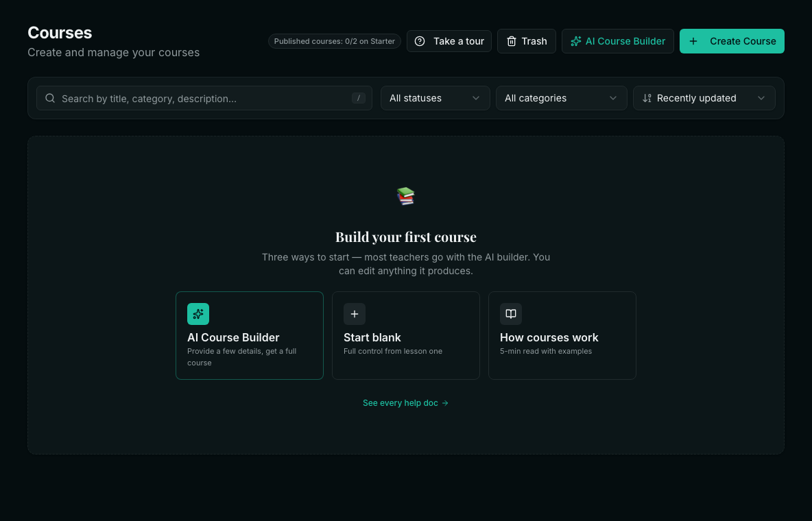Choose the AI Course Builder card
This screenshot has height=521, width=812.
[x=250, y=336]
